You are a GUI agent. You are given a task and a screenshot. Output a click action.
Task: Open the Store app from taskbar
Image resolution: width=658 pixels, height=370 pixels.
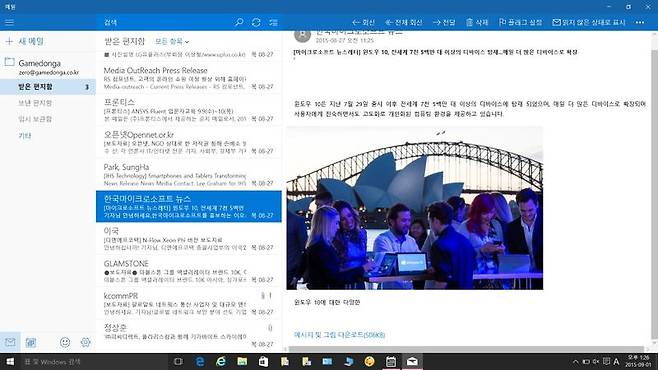pyautogui.click(x=263, y=362)
